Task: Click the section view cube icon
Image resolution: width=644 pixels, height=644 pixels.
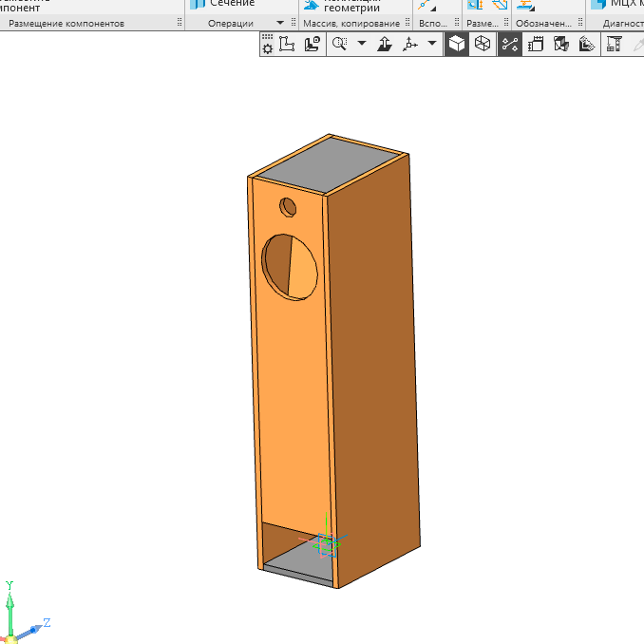Action: (x=561, y=44)
